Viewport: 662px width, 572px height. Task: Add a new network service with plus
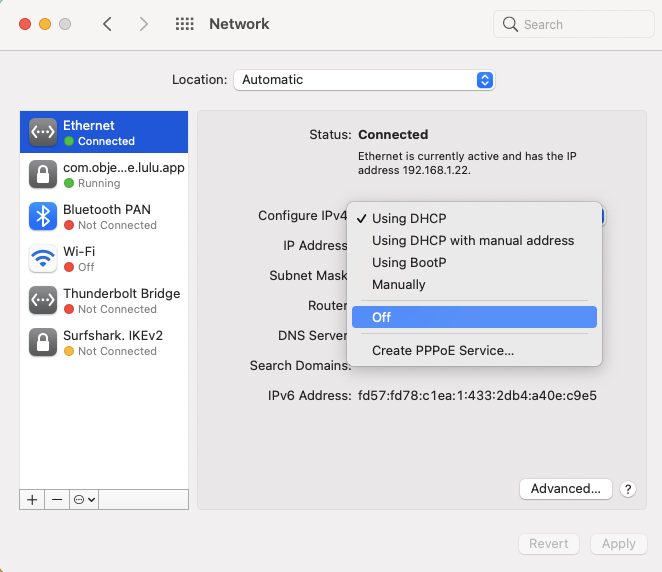pyautogui.click(x=32, y=500)
